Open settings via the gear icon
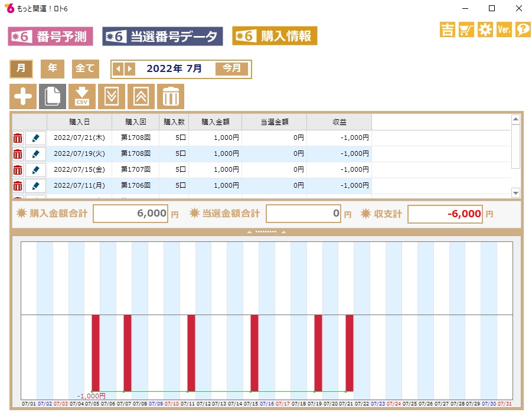This screenshot has height=419, width=532. [485, 30]
